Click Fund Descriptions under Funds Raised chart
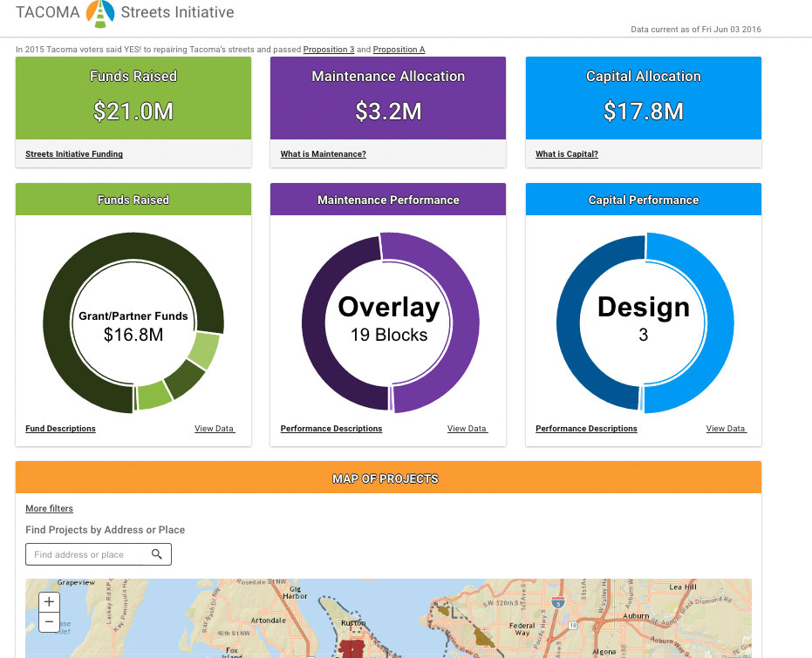Image resolution: width=812 pixels, height=658 pixels. 60,429
